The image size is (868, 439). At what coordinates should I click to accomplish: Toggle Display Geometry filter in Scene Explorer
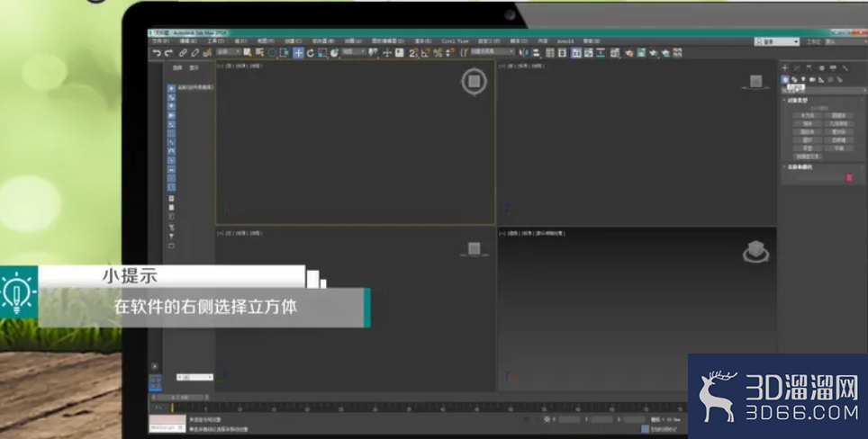click(x=171, y=88)
